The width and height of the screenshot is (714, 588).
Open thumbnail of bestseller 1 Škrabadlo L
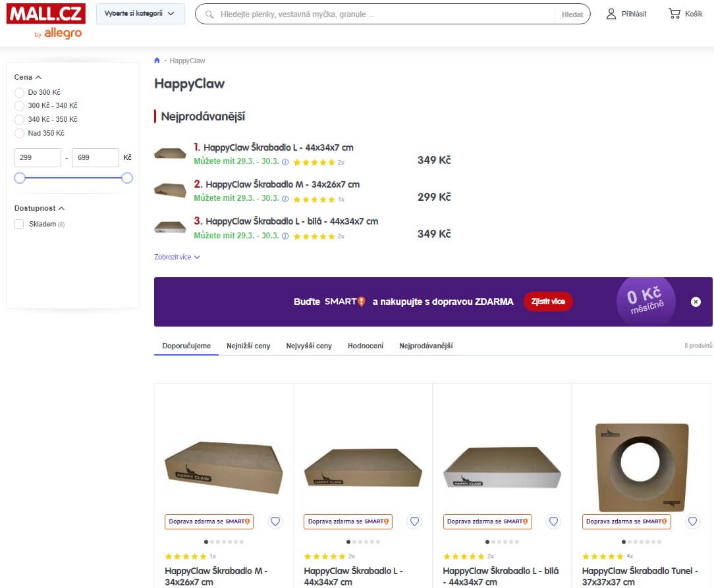pyautogui.click(x=170, y=154)
